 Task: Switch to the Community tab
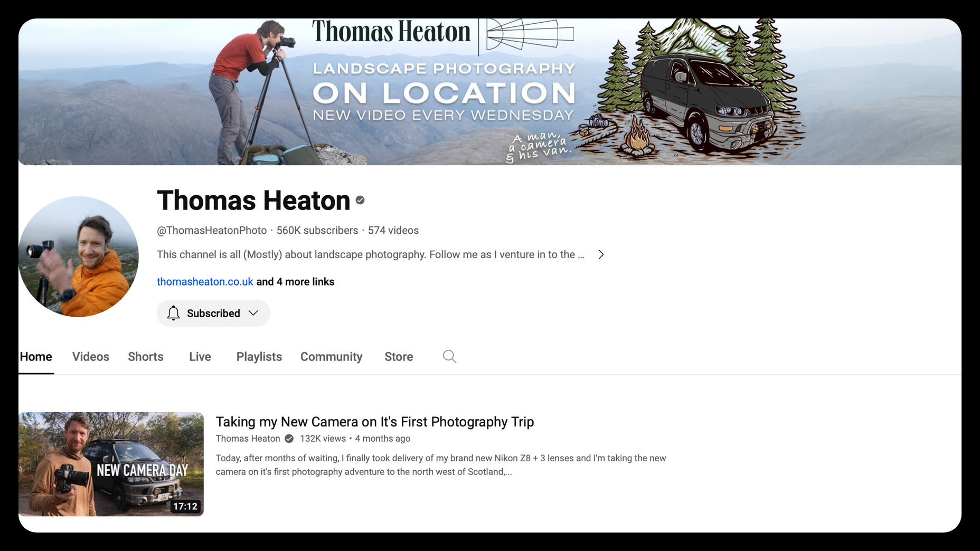[331, 357]
